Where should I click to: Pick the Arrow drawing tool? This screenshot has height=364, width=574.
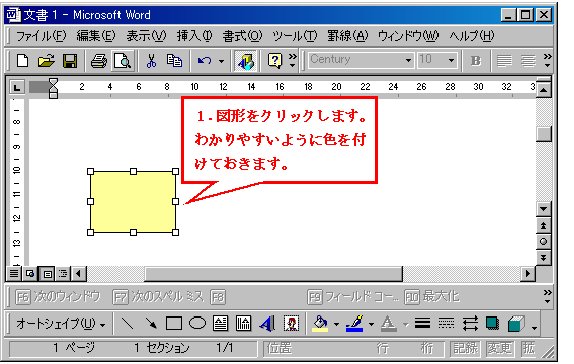[x=151, y=323]
